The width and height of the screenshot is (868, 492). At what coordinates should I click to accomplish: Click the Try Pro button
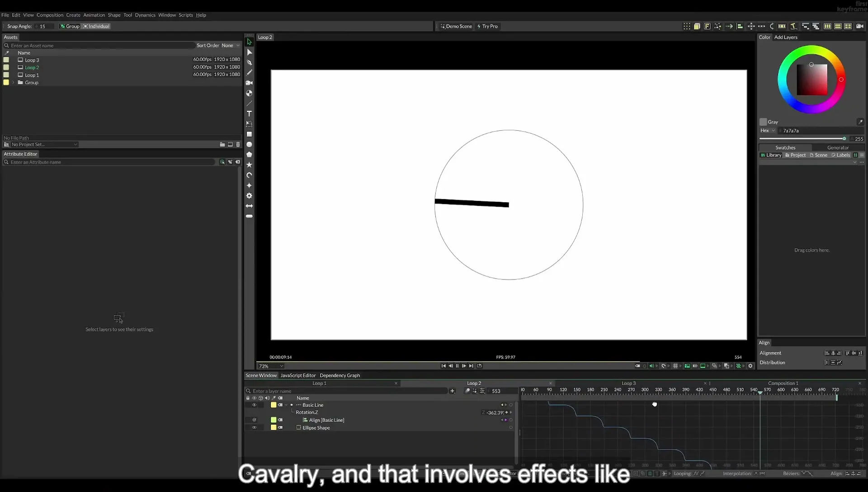(x=487, y=26)
